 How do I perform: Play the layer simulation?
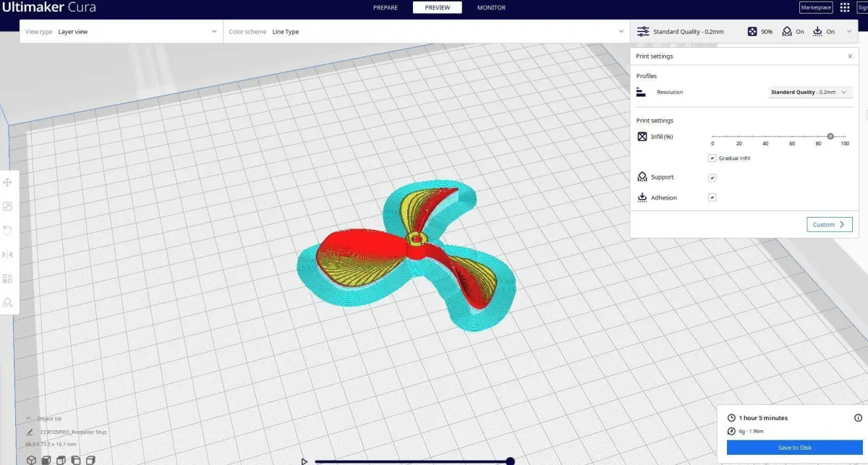tap(305, 461)
